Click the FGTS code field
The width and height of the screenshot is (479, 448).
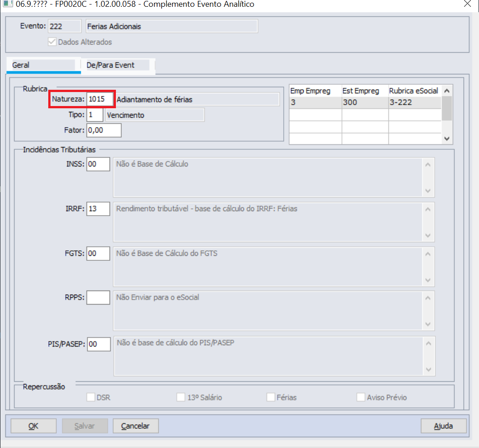click(98, 254)
